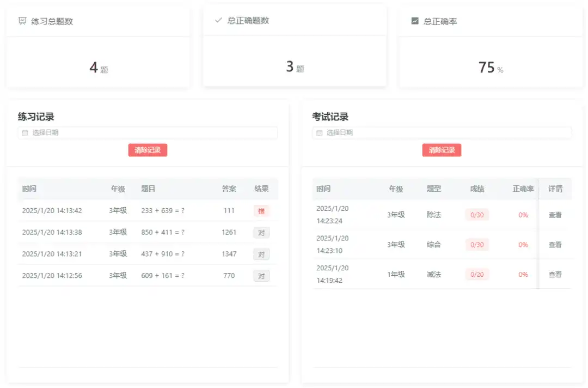Click the 4 题 total questions value

[99, 68]
